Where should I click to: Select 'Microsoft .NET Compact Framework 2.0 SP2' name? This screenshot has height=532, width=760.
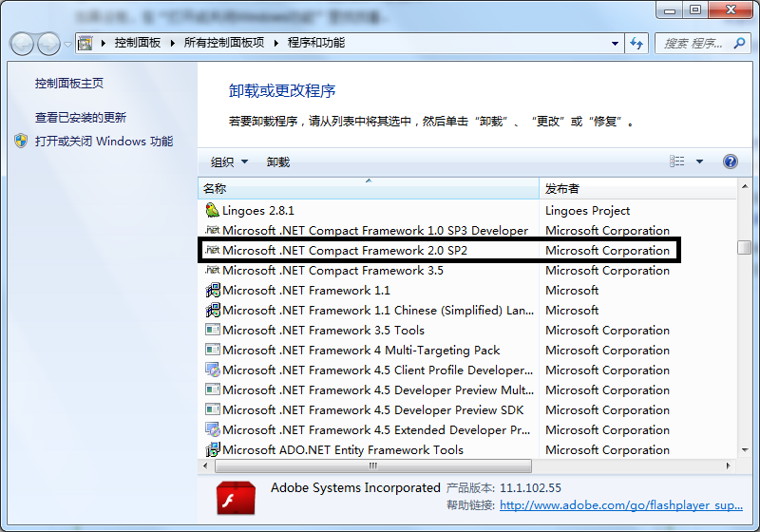pyautogui.click(x=345, y=251)
